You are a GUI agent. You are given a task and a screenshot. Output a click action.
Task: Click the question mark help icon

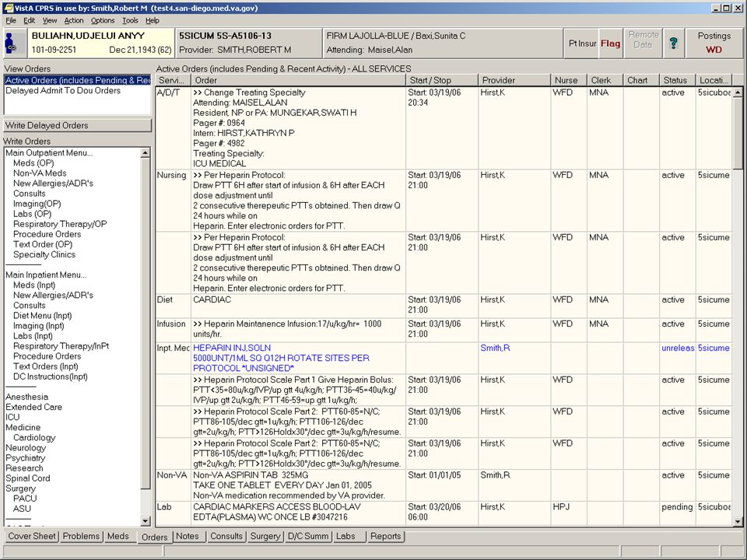click(x=673, y=44)
